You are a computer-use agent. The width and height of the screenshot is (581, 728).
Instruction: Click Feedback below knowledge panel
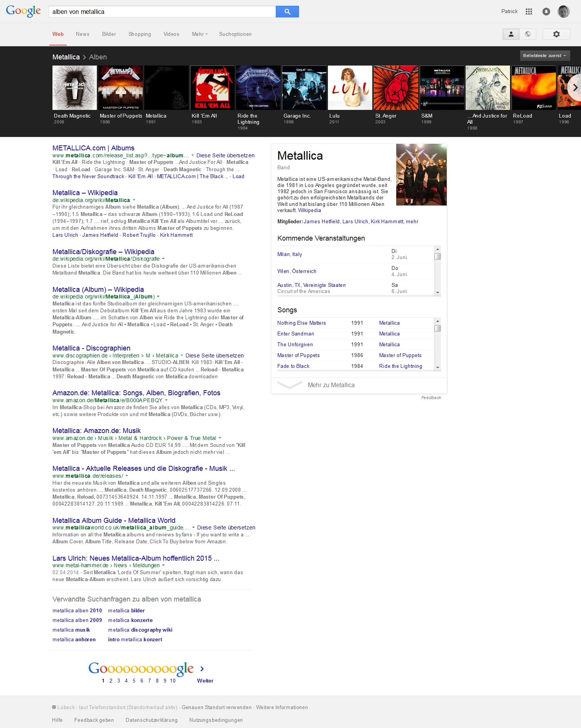coord(431,398)
